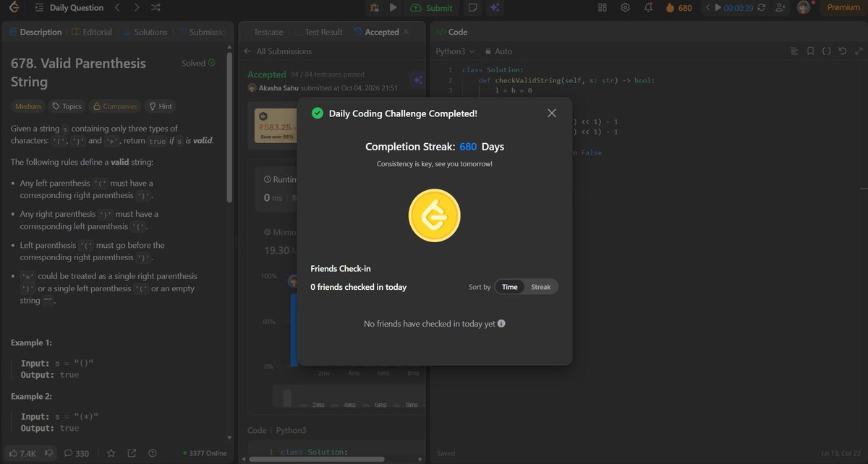Open the 330 comments
The image size is (868, 464).
(77, 453)
